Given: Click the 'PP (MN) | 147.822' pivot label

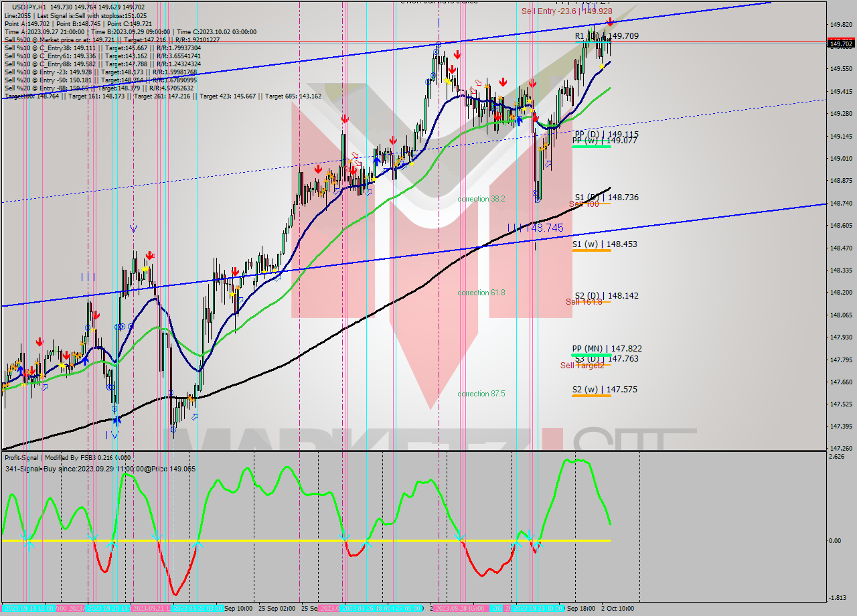Looking at the screenshot, I should pos(607,349).
